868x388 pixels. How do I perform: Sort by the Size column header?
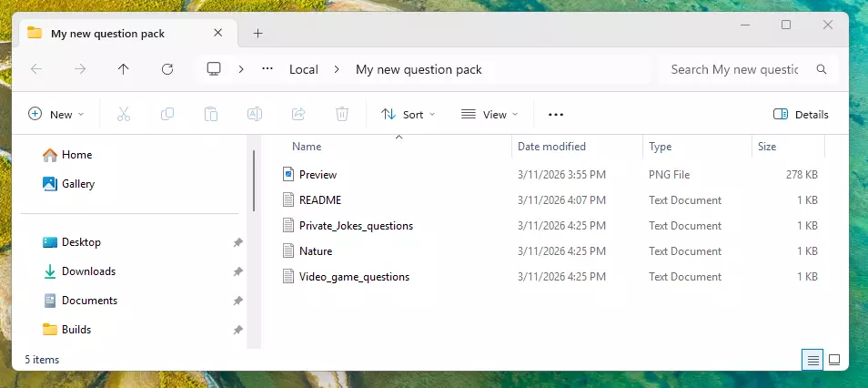(767, 147)
